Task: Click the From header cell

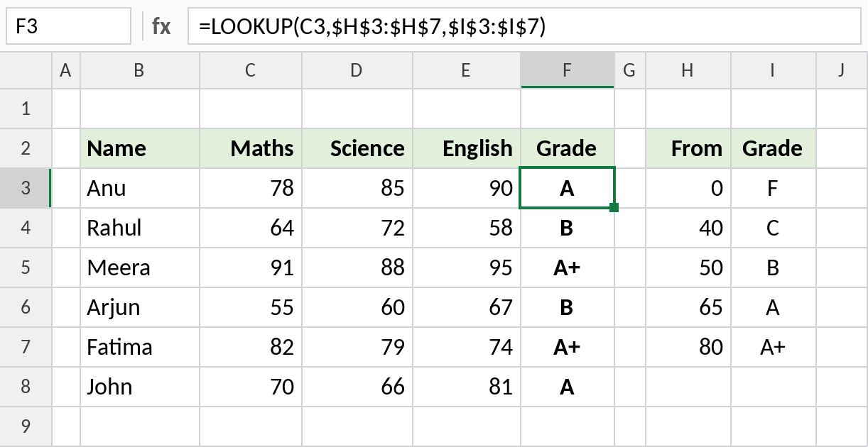Action: coord(688,148)
